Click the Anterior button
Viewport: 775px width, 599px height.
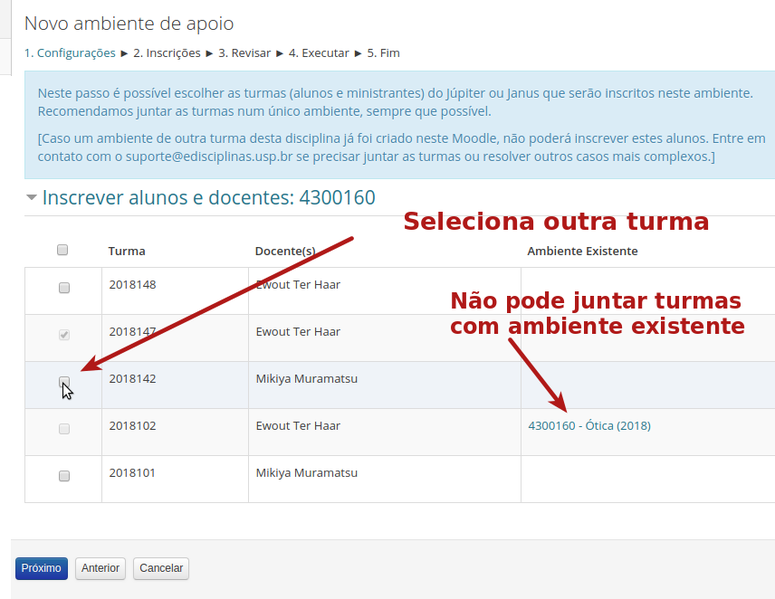100,568
